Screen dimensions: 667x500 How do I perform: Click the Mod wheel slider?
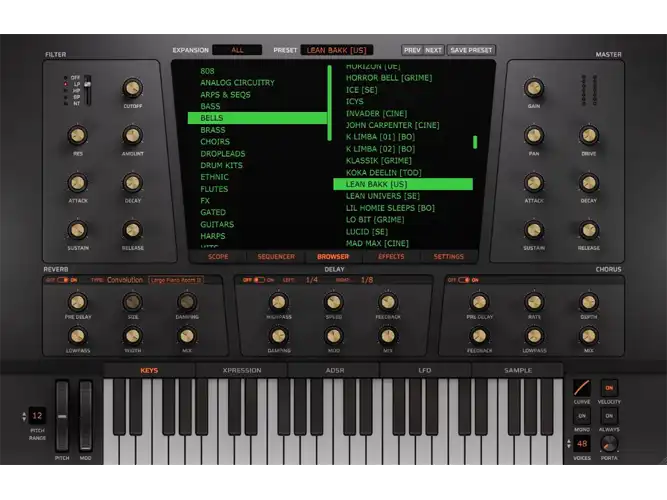(x=86, y=416)
